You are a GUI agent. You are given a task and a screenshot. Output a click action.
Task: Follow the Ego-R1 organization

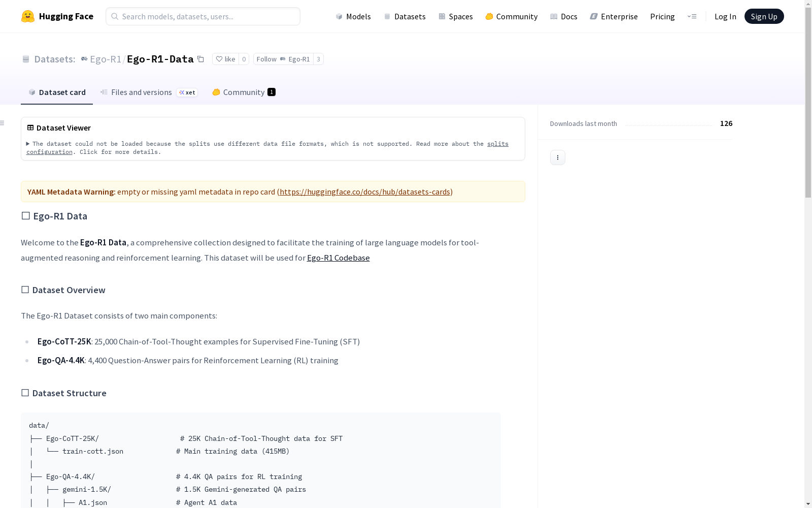pyautogui.click(x=283, y=59)
